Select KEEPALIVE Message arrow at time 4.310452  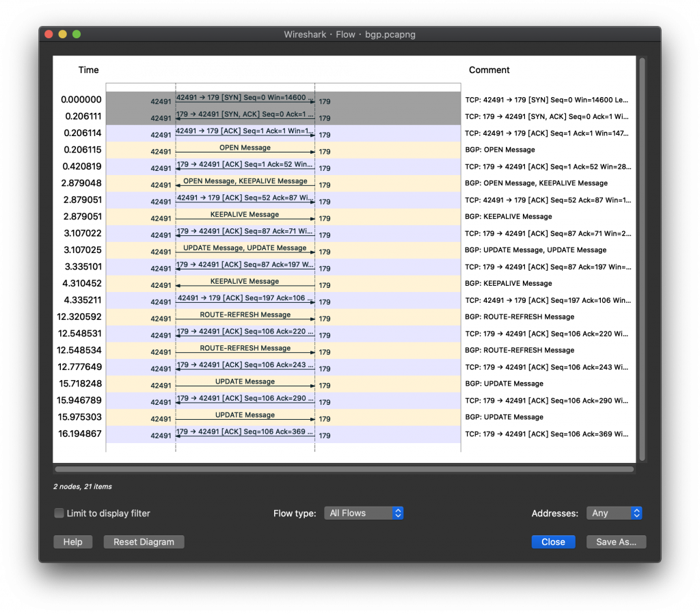pyautogui.click(x=245, y=283)
